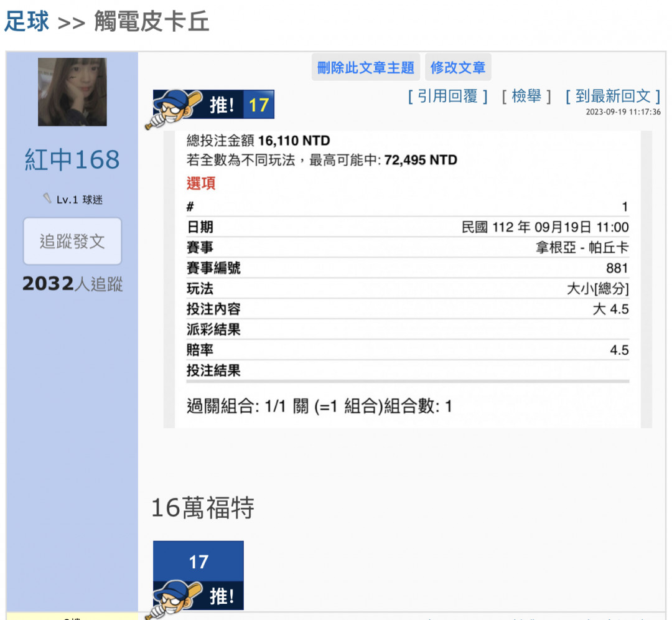Click the 玩法 value 大小[總分]
Screen dimensions: 672x620
(598, 289)
